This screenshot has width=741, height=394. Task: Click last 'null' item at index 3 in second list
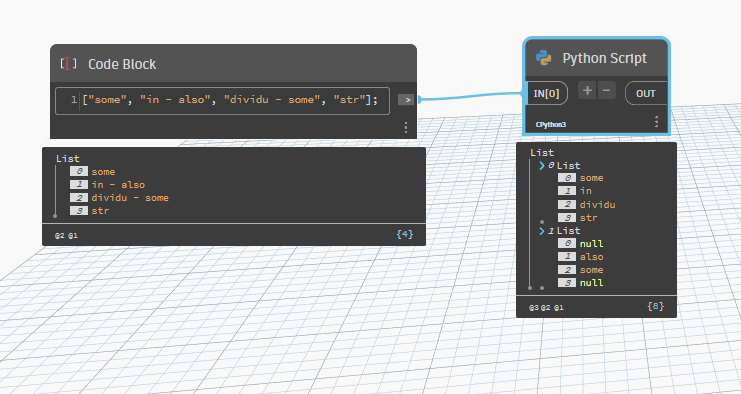[x=591, y=283]
